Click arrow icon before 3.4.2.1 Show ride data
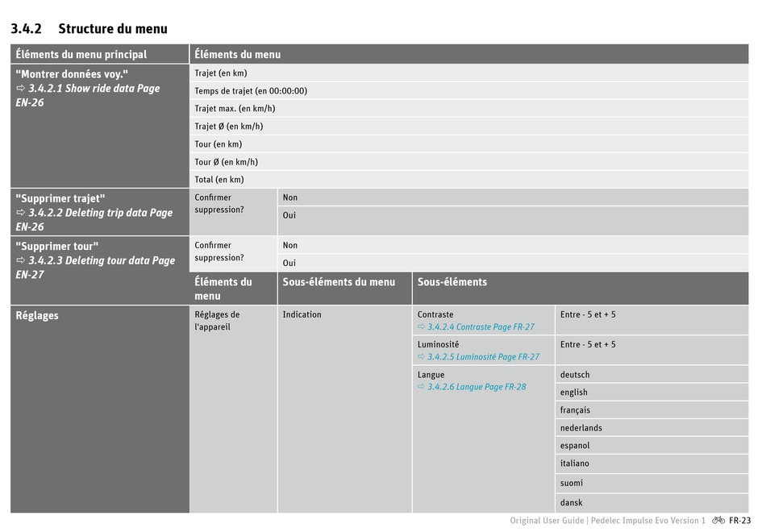This screenshot has width=766, height=532. click(21, 89)
